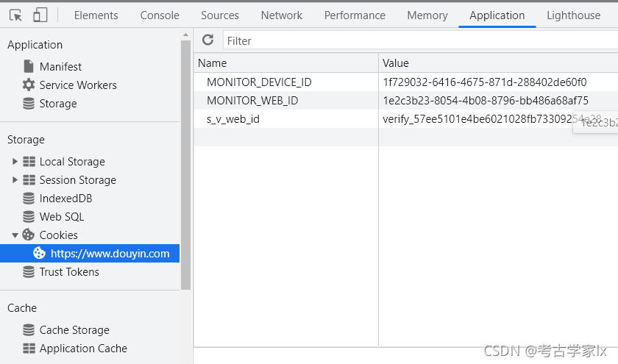Screen dimensions: 618x364
Task: Open IndexedDB in the sidebar
Action: pos(65,198)
